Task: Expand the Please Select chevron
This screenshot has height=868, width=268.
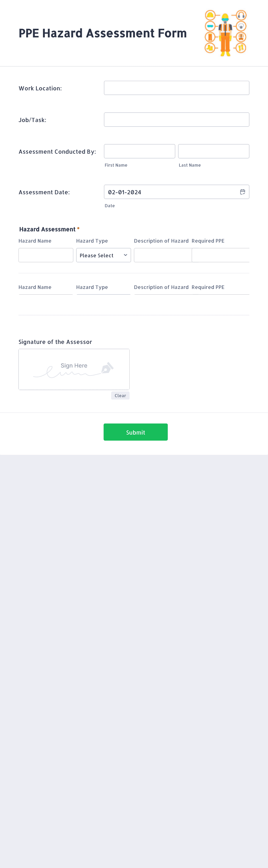Action: 125,255
